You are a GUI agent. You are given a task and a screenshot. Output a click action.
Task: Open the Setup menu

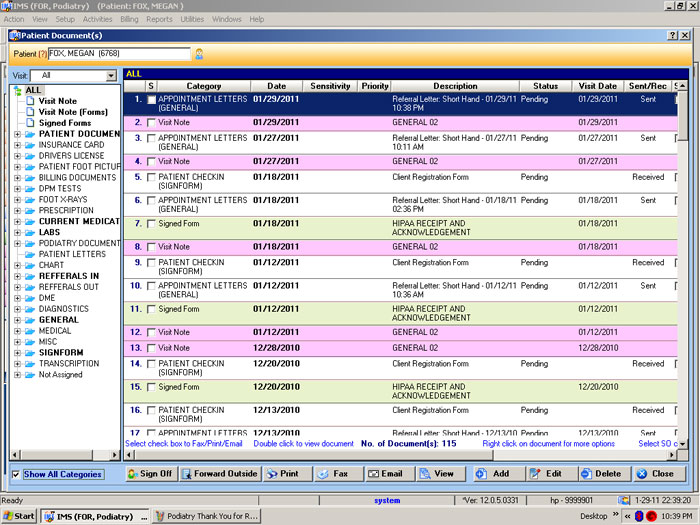pyautogui.click(x=65, y=19)
